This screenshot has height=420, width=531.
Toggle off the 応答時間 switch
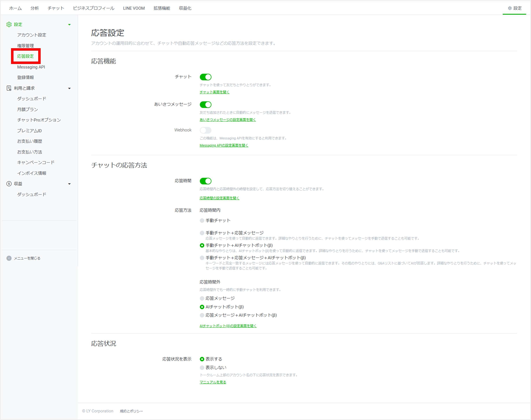206,181
